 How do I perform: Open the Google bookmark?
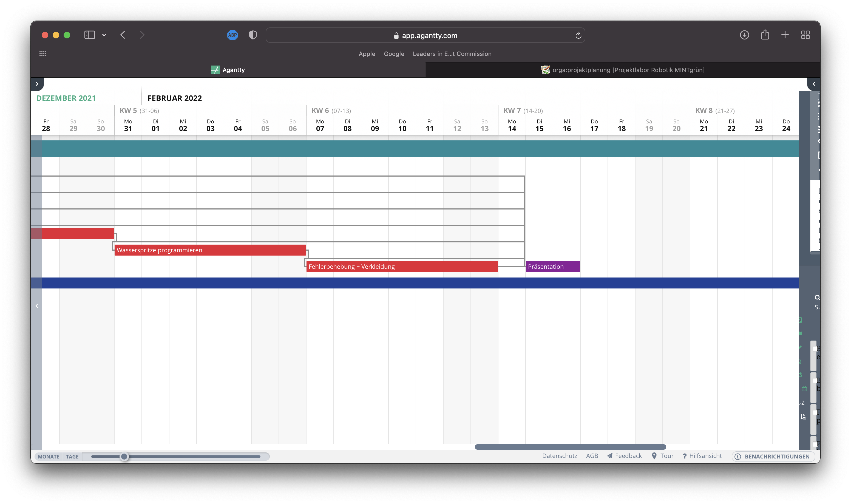[394, 54]
